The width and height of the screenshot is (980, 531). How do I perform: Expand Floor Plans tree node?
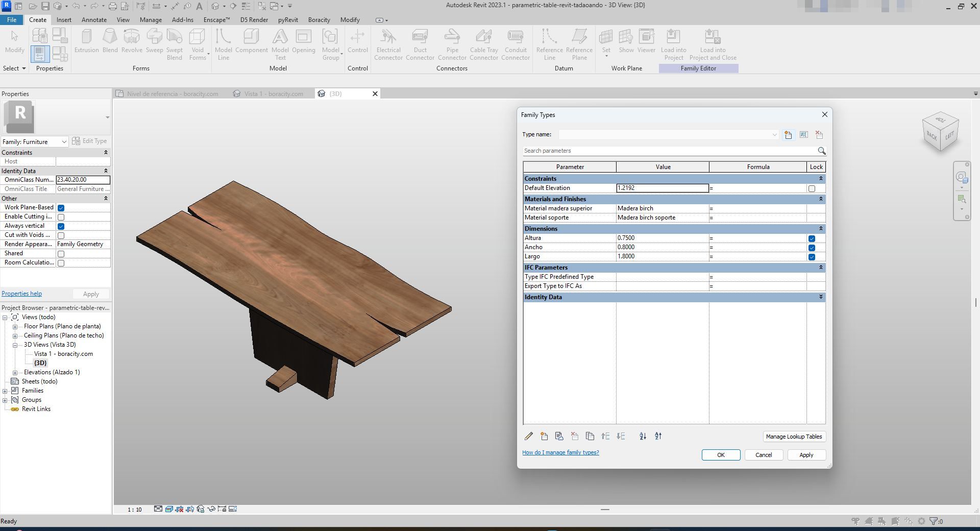pyautogui.click(x=15, y=327)
